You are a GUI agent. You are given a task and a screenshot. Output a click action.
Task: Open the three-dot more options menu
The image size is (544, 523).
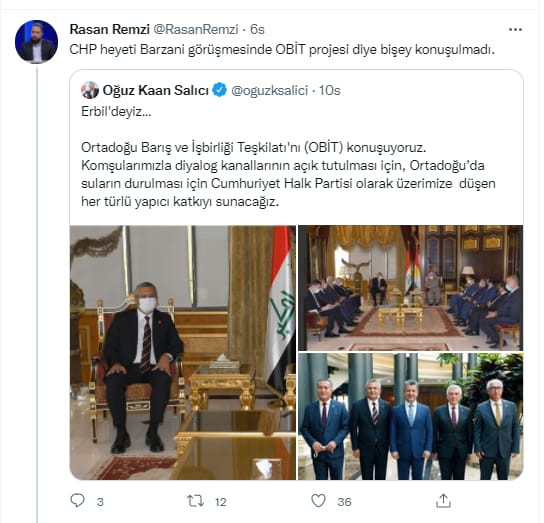coord(515,30)
